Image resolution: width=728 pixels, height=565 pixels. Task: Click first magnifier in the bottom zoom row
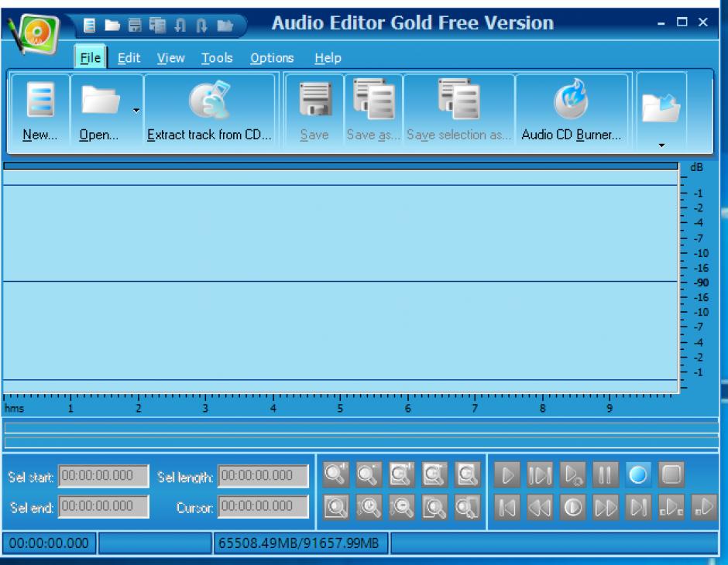tap(335, 507)
